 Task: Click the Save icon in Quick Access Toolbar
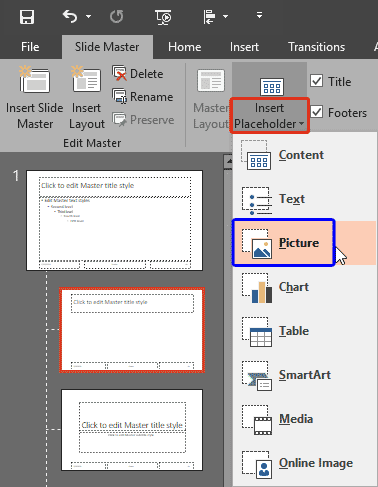coord(27,17)
